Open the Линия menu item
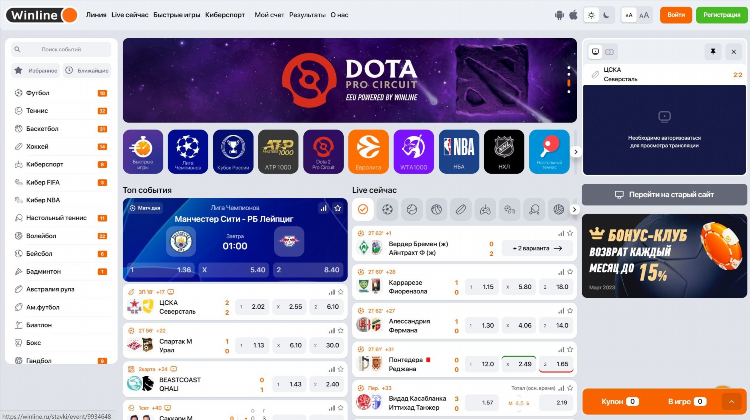750x420 pixels. coord(96,15)
